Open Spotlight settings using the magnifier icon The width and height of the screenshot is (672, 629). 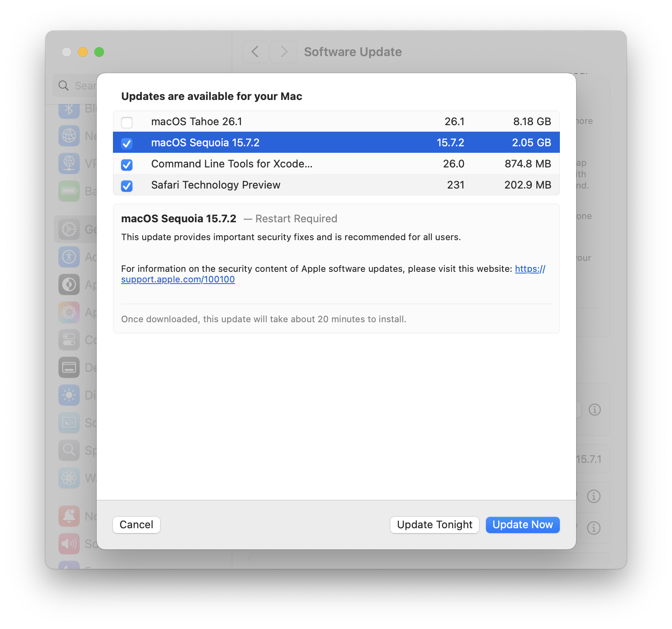[69, 450]
